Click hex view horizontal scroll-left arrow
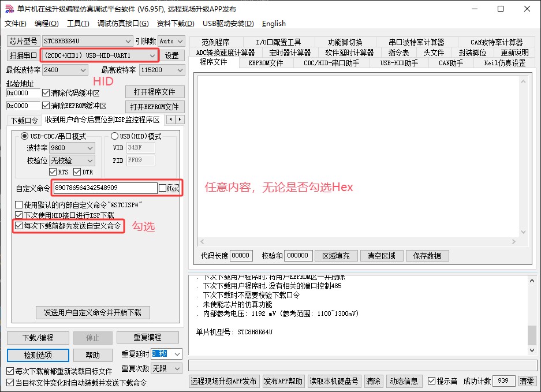 point(202,241)
